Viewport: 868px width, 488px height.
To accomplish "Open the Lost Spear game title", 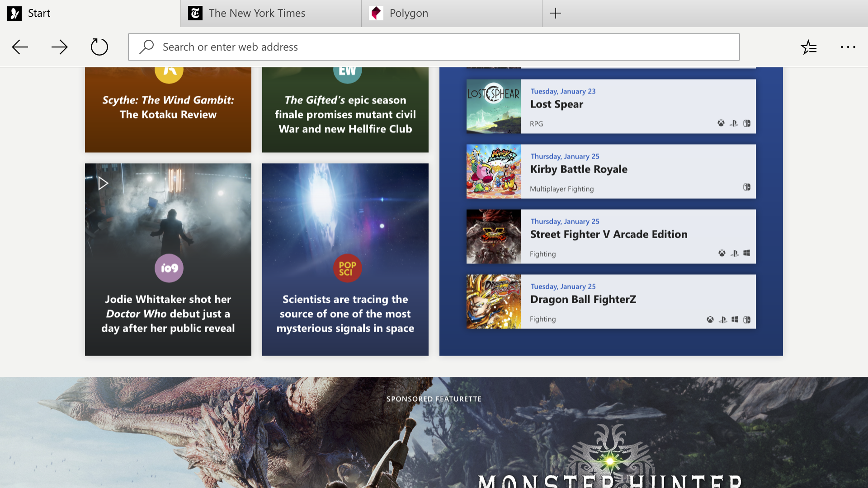I will (x=557, y=104).
